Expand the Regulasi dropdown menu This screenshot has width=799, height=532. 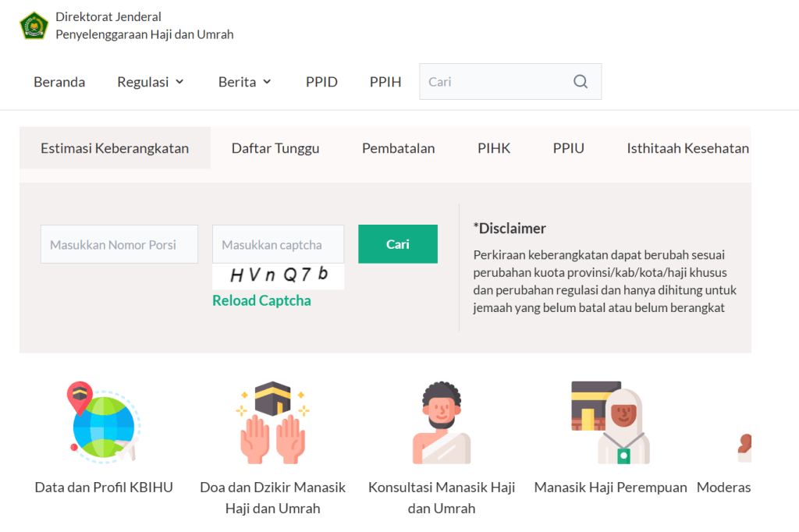(151, 82)
